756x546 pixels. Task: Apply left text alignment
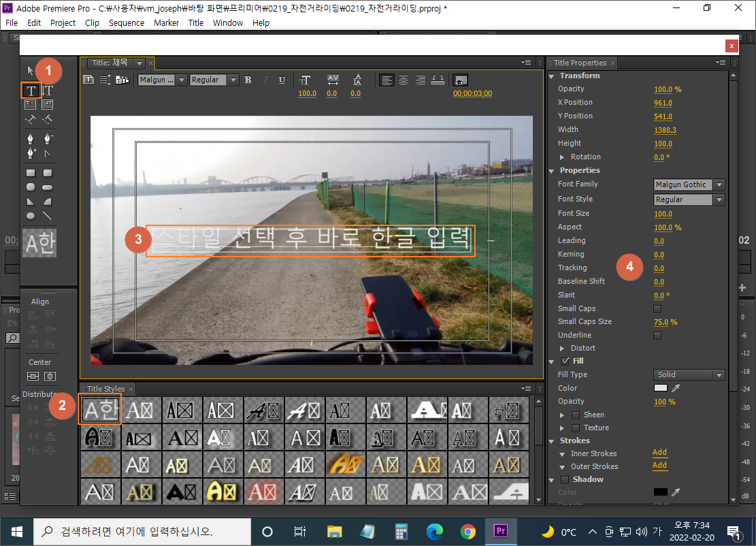387,80
